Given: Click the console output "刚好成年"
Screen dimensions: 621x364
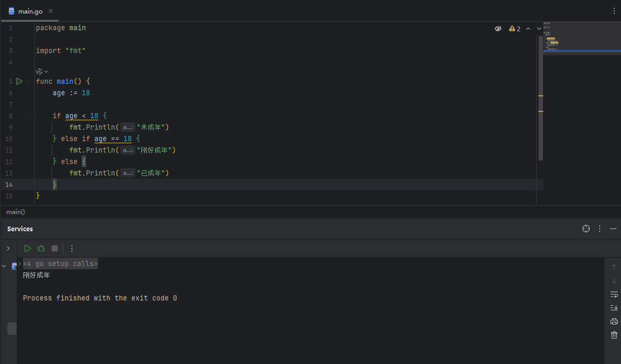Looking at the screenshot, I should [x=36, y=275].
